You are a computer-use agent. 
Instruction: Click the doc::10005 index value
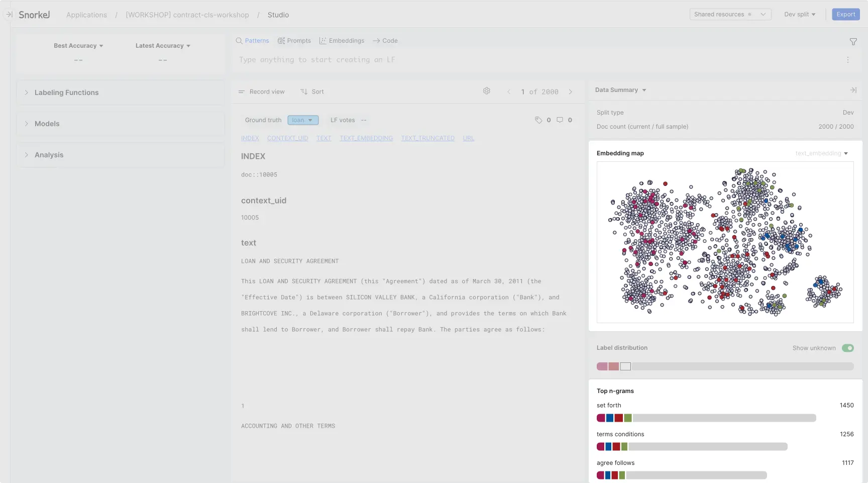pyautogui.click(x=259, y=175)
